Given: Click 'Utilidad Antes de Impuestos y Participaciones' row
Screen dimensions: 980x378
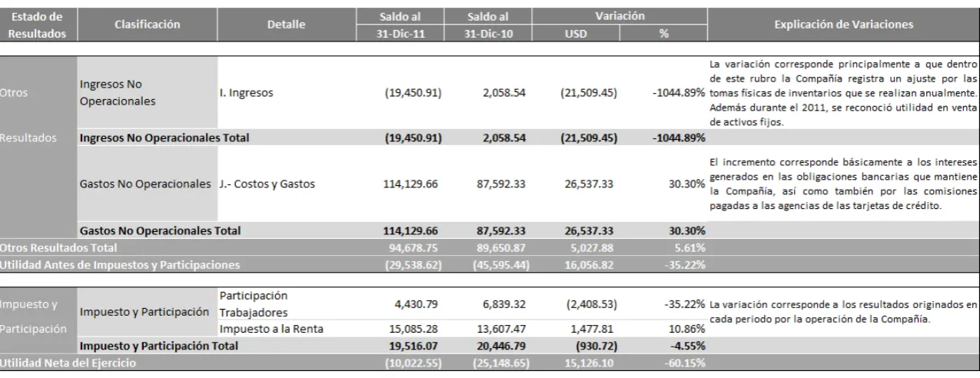Looking at the screenshot, I should point(490,265).
